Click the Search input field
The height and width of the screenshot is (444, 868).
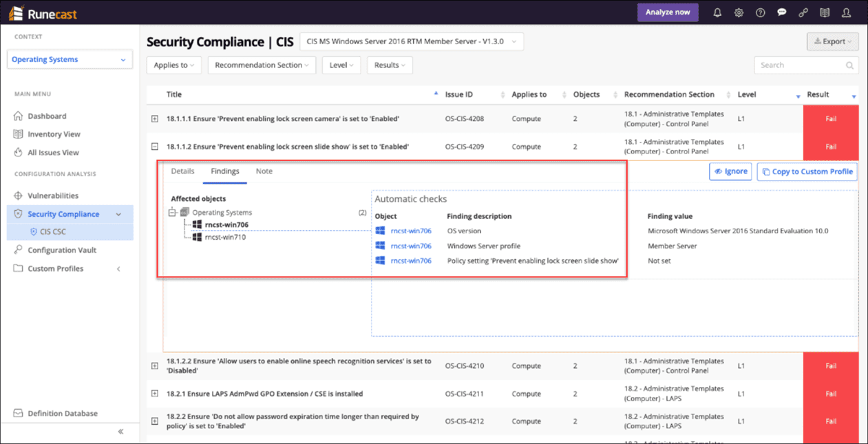pyautogui.click(x=800, y=65)
